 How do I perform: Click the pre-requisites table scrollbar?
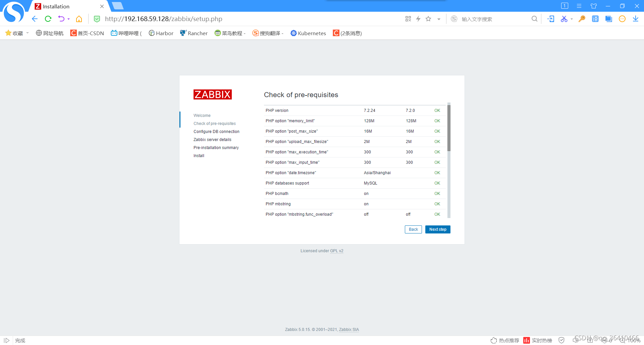click(x=449, y=128)
